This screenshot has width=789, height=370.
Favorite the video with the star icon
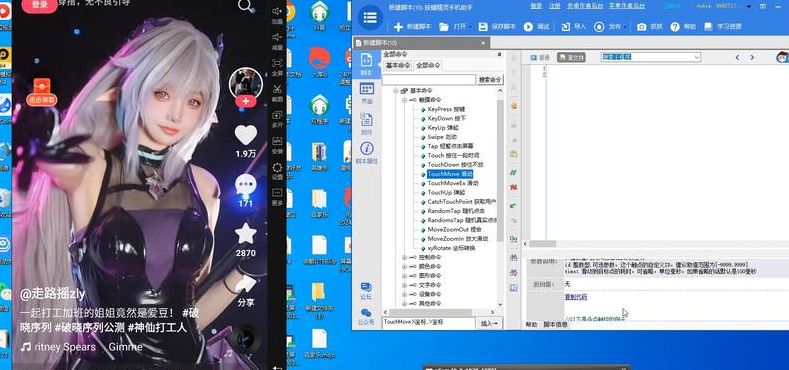[246, 234]
